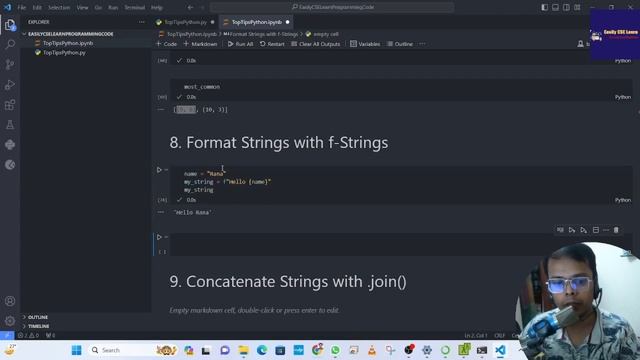This screenshot has width=640, height=360.
Task: Open notebook toolbar overflow ellipsis
Action: (422, 44)
